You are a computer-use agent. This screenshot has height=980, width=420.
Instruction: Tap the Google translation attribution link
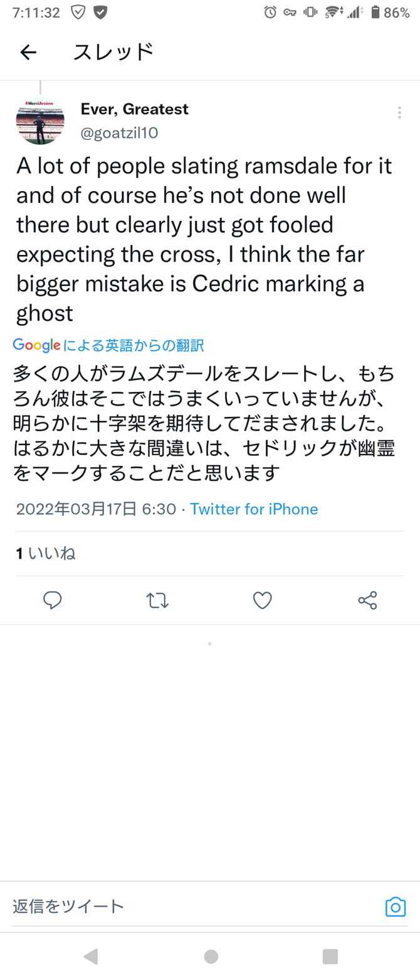[108, 344]
